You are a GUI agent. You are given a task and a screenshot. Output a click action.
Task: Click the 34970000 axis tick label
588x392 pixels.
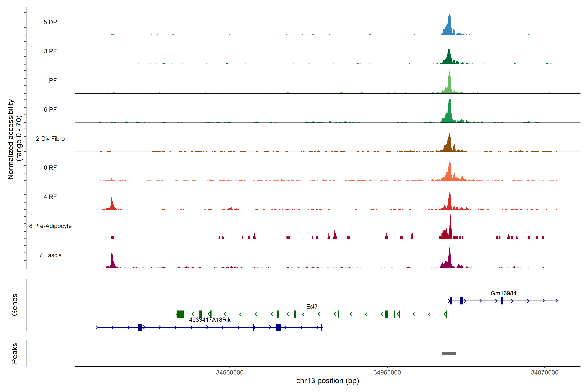[545, 373]
